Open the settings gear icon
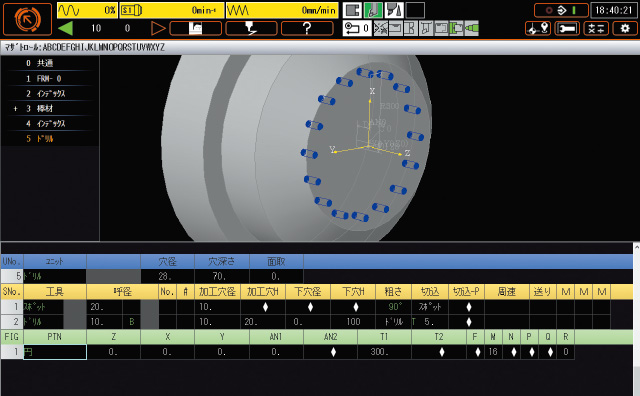Image resolution: width=640 pixels, height=396 pixels. click(625, 29)
